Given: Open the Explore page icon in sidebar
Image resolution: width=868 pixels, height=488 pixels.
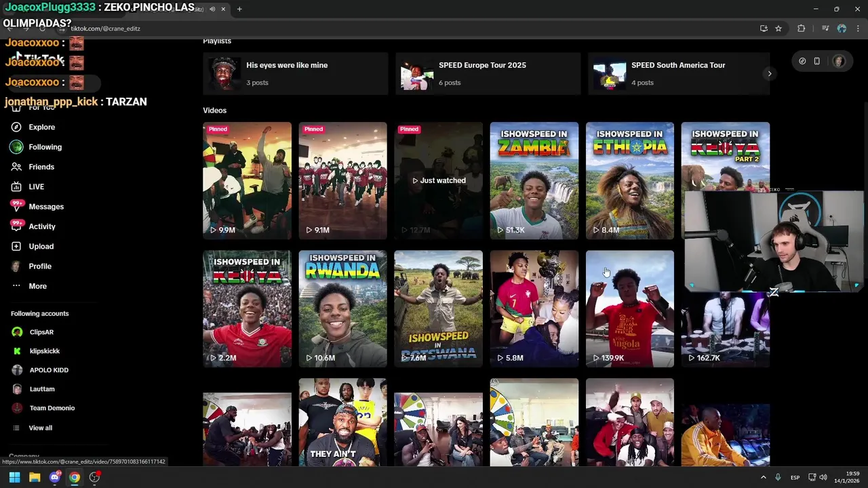Looking at the screenshot, I should point(16,127).
